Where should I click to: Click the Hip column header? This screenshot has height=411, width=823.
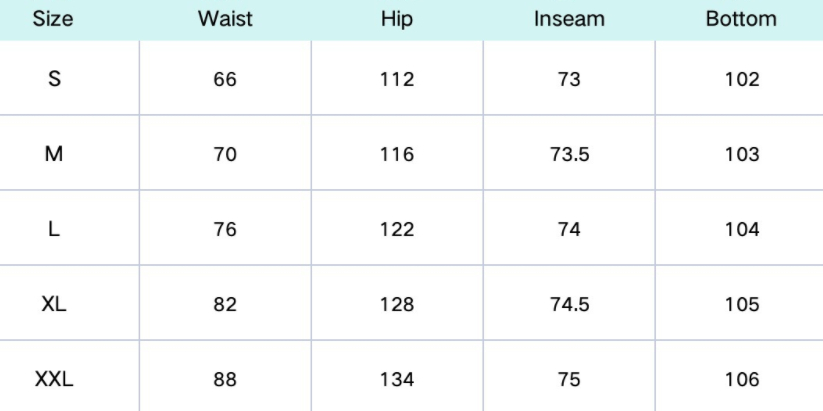point(397,19)
